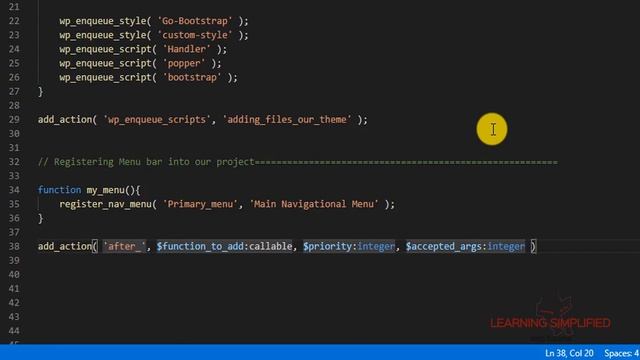640x360 pixels.
Task: Click the 'Primary_menu' string
Action: coord(200,204)
